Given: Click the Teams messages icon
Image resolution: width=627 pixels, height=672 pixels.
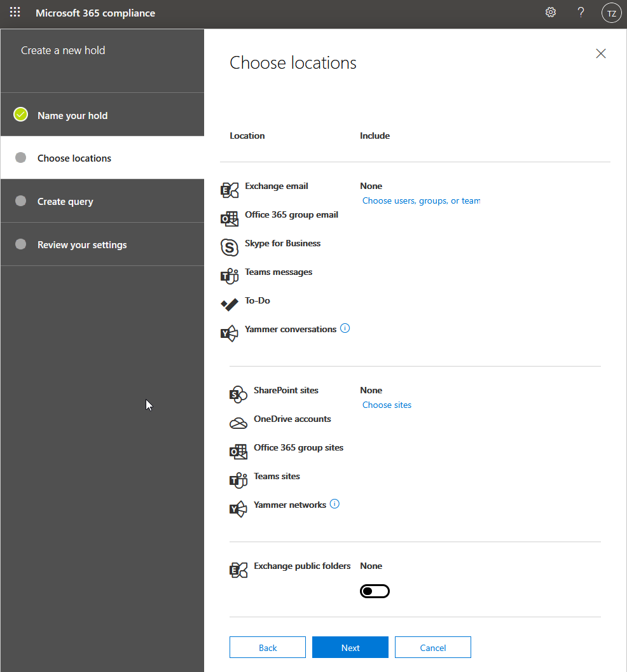Looking at the screenshot, I should (x=230, y=276).
